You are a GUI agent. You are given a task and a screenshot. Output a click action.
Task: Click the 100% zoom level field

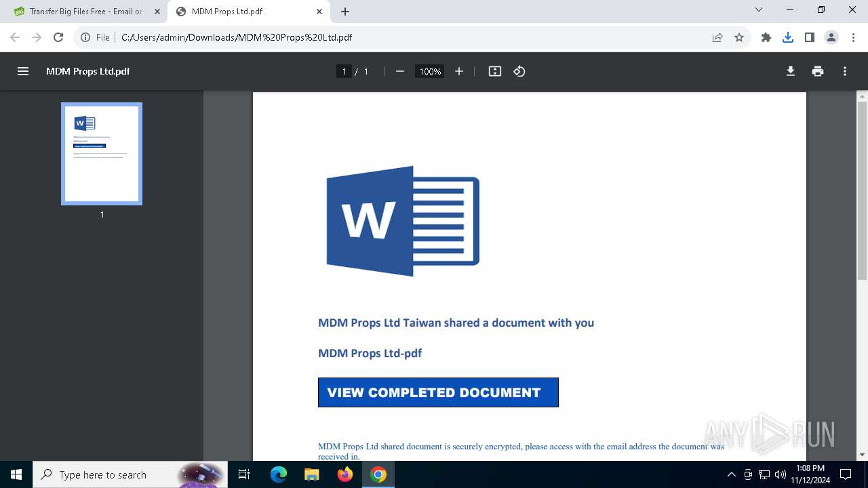[x=430, y=71]
